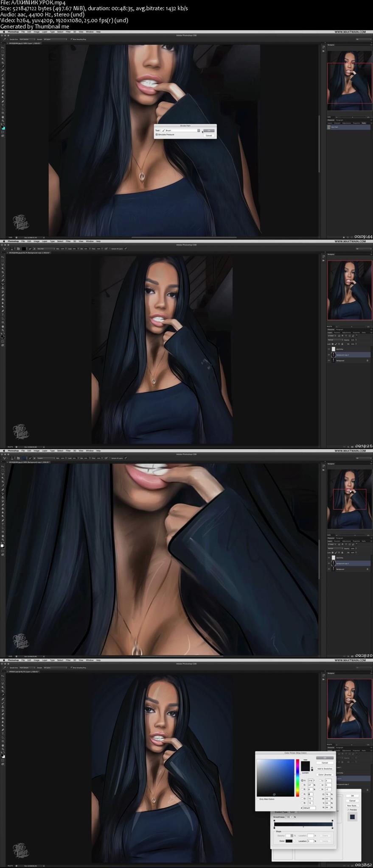Click the Apple menu in the 00:09:44 frame
Screen dimensions: 373x868
click(x=4, y=32)
